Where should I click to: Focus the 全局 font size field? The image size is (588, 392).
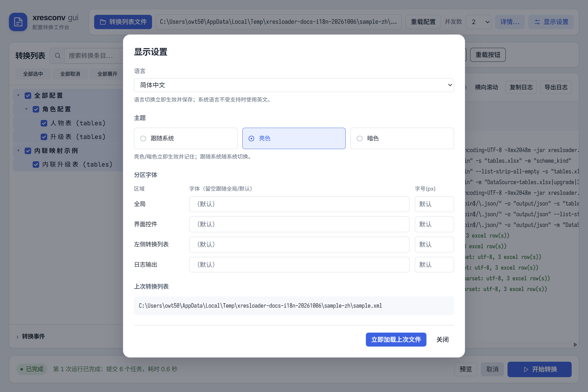click(434, 204)
